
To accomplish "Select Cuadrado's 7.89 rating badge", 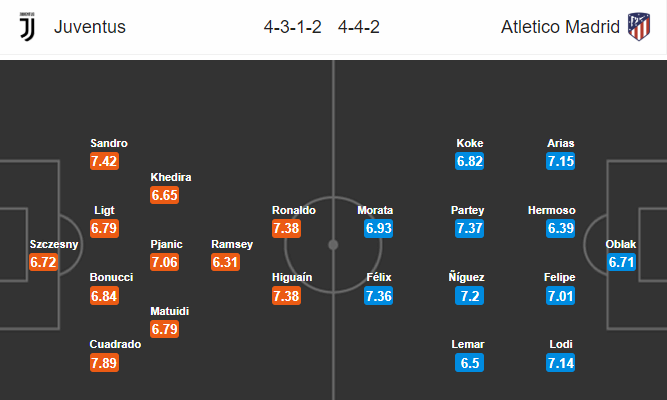I will pos(104,363).
